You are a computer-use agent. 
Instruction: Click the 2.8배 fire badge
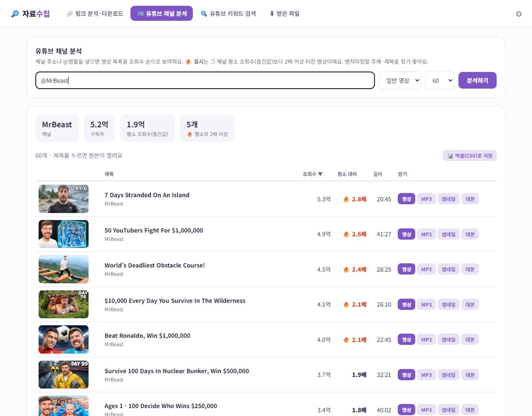(355, 199)
